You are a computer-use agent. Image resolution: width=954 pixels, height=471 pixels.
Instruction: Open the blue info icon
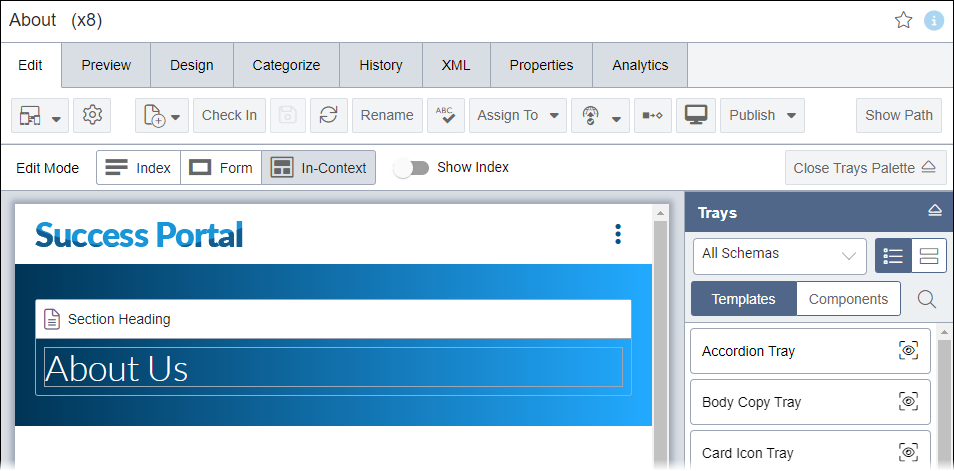[934, 21]
